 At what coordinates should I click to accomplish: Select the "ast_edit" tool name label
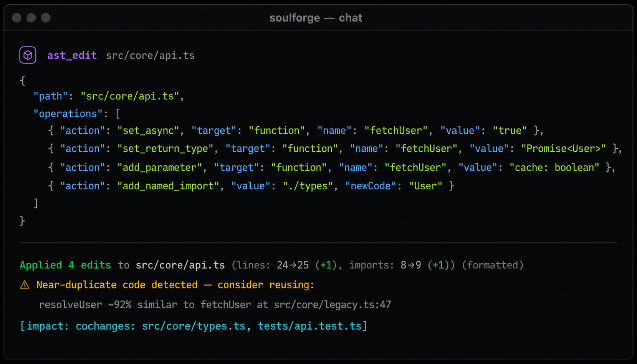click(x=72, y=56)
